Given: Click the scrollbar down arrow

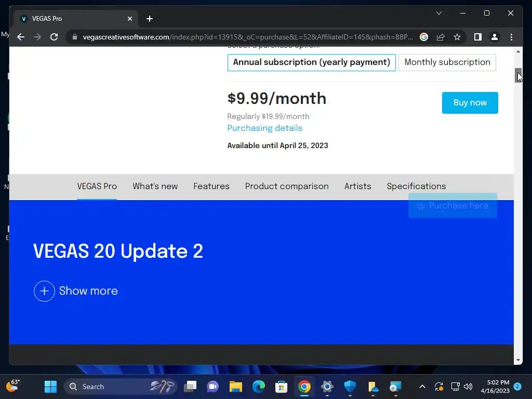Looking at the screenshot, I should pyautogui.click(x=518, y=360).
